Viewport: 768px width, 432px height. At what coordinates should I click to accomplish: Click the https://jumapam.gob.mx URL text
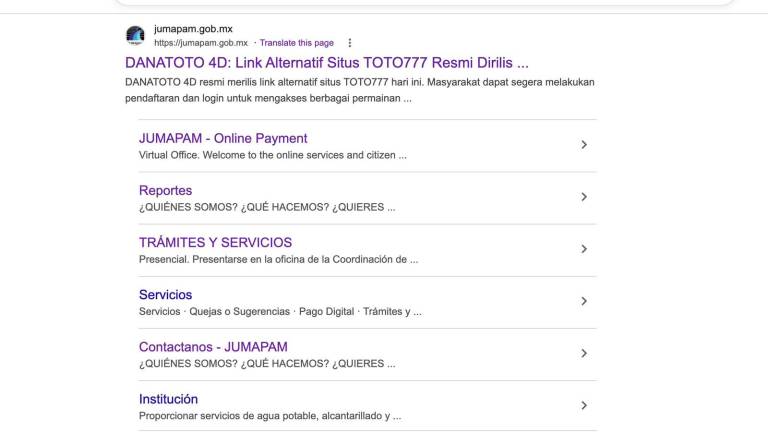point(201,43)
